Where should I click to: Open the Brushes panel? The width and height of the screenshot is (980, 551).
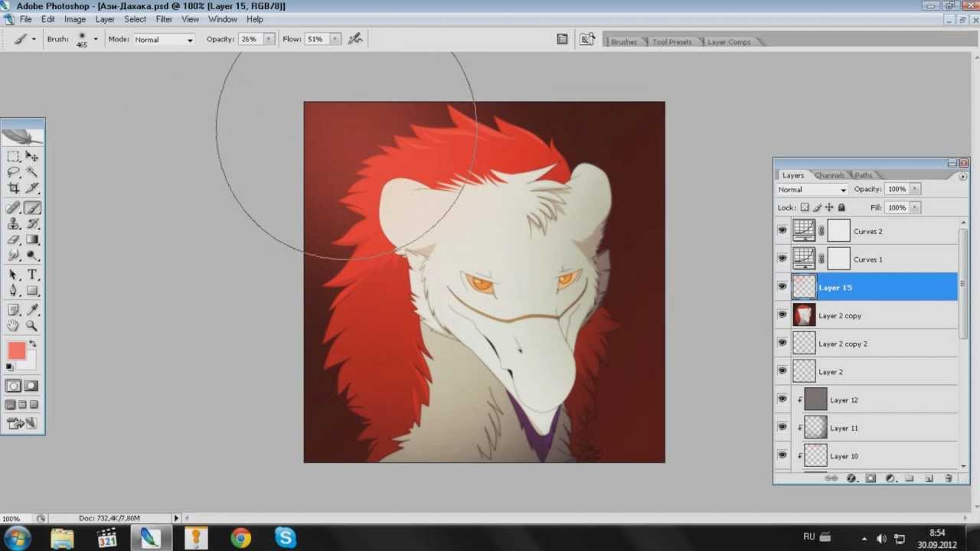point(623,41)
